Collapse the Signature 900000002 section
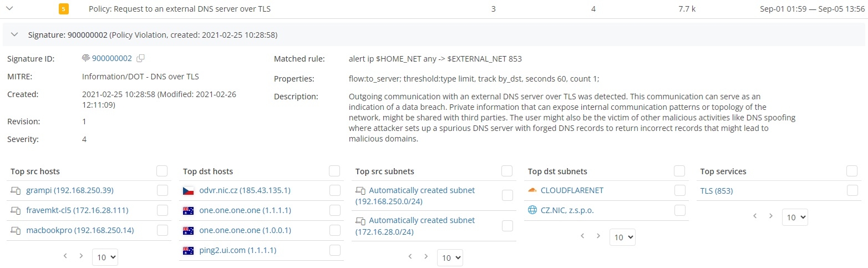This screenshot has width=868, height=268. pos(15,35)
